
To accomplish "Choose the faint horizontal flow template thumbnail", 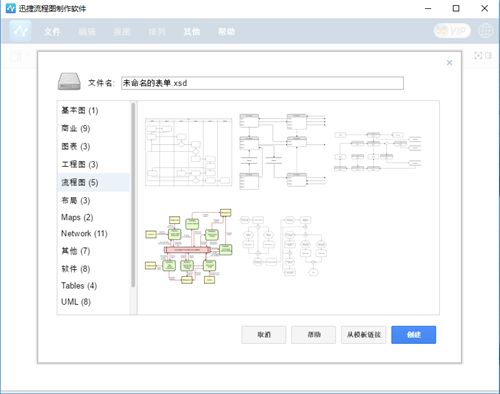I will coord(378,151).
